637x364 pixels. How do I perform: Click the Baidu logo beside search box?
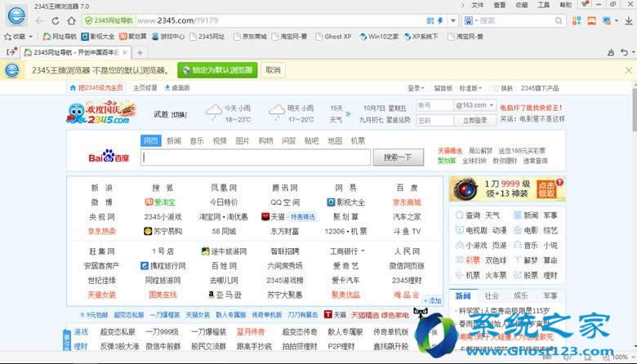pos(111,157)
